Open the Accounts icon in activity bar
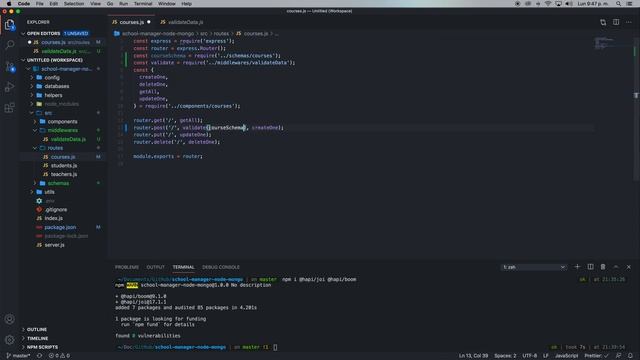 [10, 319]
